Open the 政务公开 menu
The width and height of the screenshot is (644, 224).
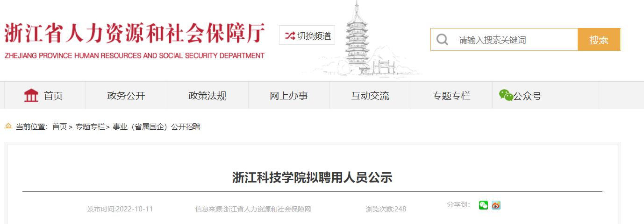[126, 96]
